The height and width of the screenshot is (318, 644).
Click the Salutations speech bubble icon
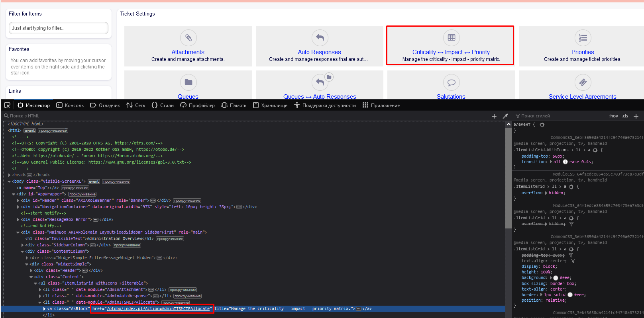[x=451, y=82]
